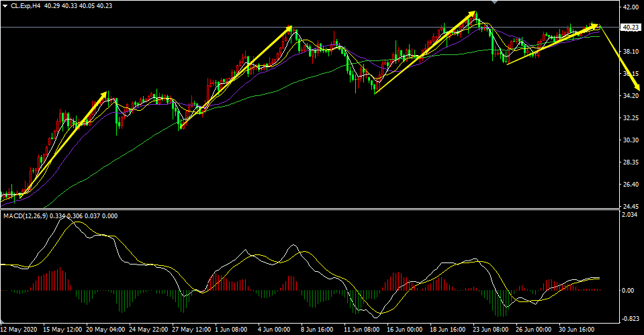
Task: Click the 24 May 22:00 time label
Action: pyautogui.click(x=148, y=330)
